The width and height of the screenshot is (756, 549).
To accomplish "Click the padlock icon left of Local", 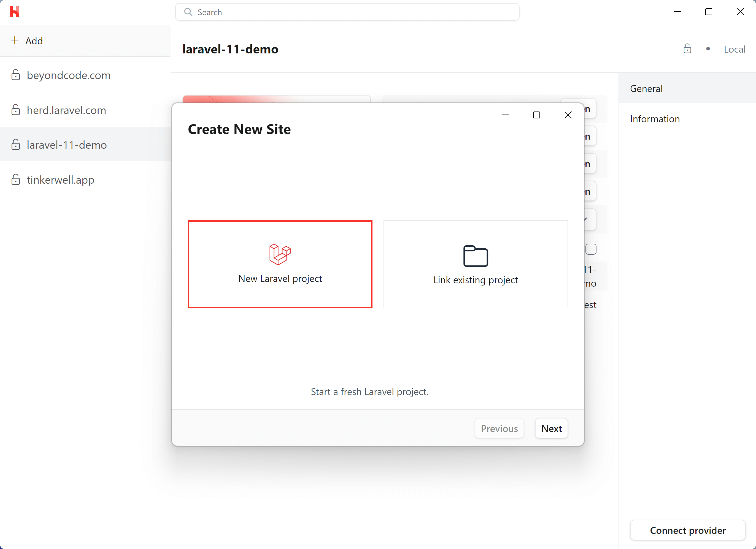I will 687,49.
